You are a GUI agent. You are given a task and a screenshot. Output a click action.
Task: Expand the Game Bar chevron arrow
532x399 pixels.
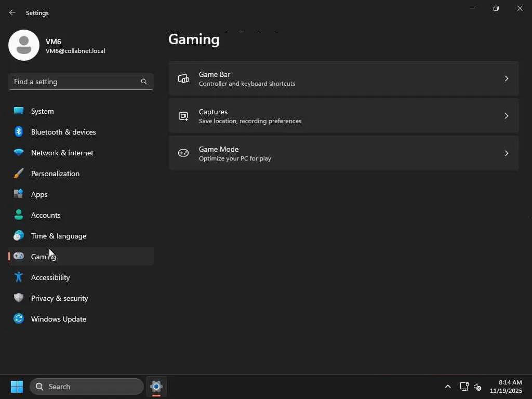tap(506, 78)
